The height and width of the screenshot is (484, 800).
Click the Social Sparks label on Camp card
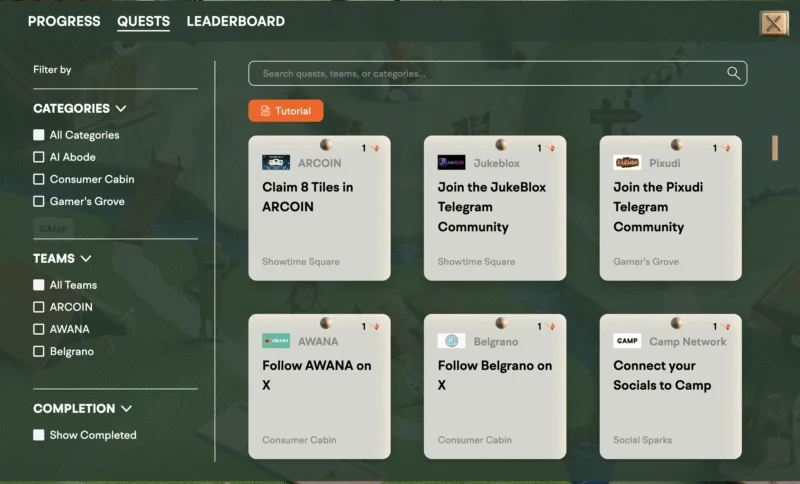(642, 440)
